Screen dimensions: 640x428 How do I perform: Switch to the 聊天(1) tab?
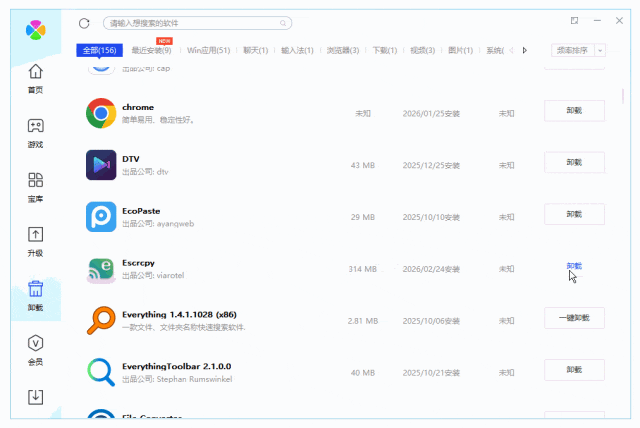(x=256, y=50)
